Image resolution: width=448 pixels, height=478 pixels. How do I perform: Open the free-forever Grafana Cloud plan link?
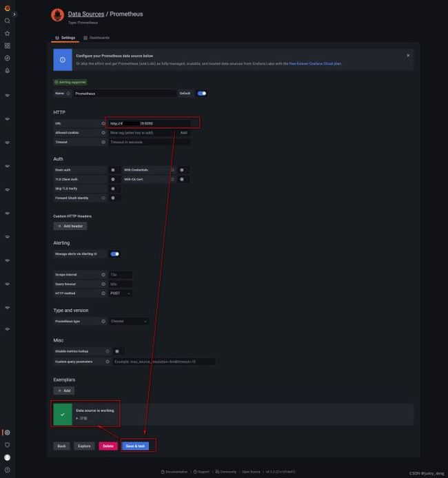click(315, 64)
